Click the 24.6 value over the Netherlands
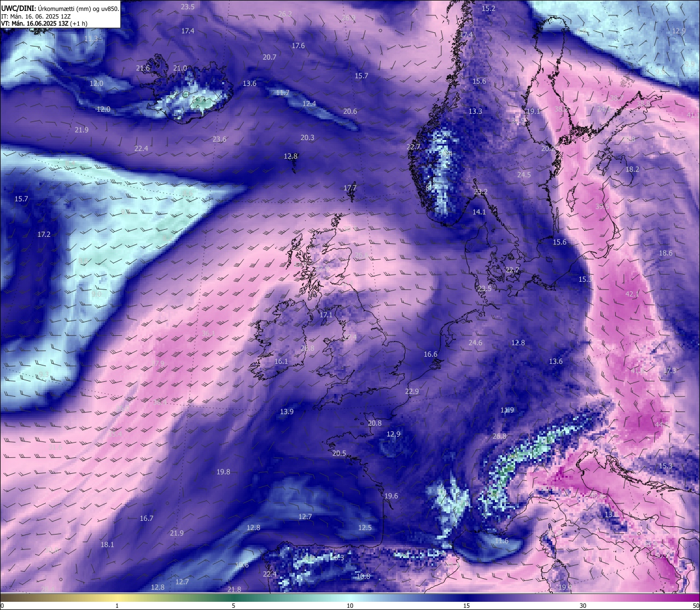The width and height of the screenshot is (700, 610). (x=475, y=343)
